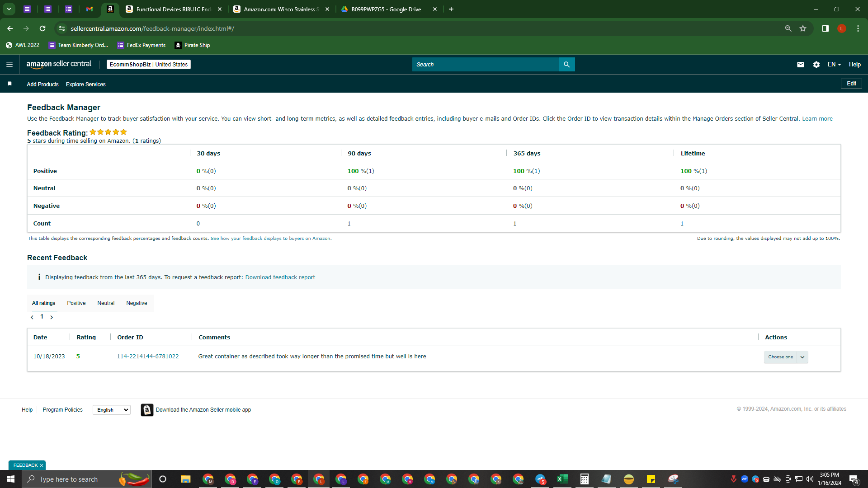Go to previous feedback page

pyautogui.click(x=32, y=317)
